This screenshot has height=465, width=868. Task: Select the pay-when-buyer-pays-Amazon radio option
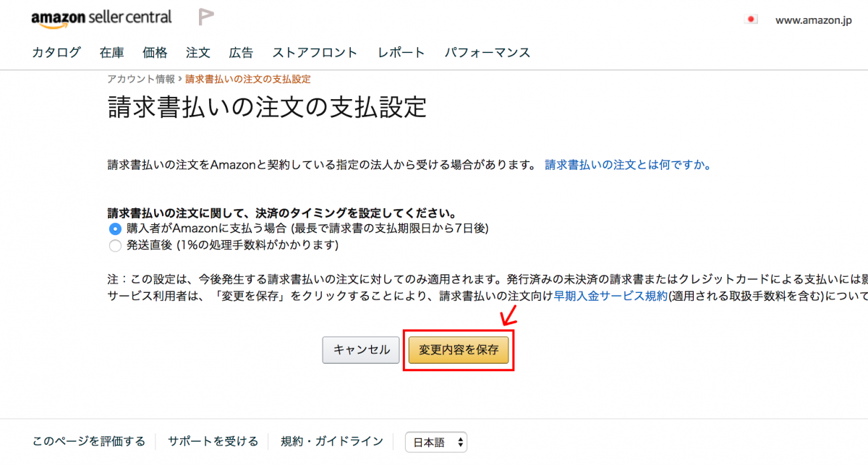coord(115,229)
